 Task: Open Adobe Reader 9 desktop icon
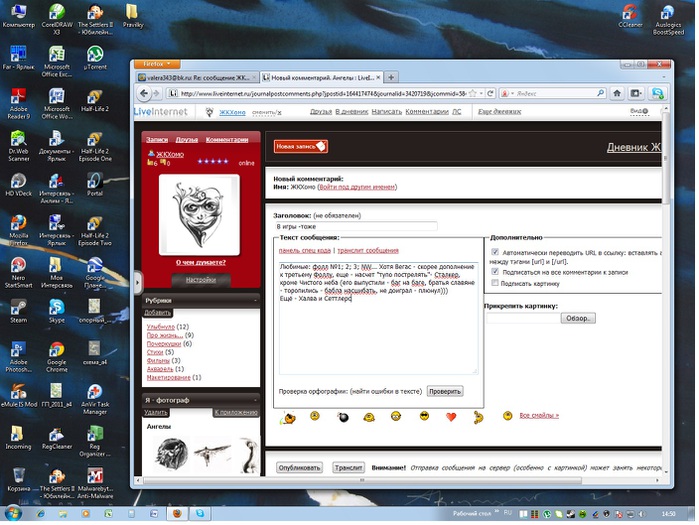tap(18, 103)
